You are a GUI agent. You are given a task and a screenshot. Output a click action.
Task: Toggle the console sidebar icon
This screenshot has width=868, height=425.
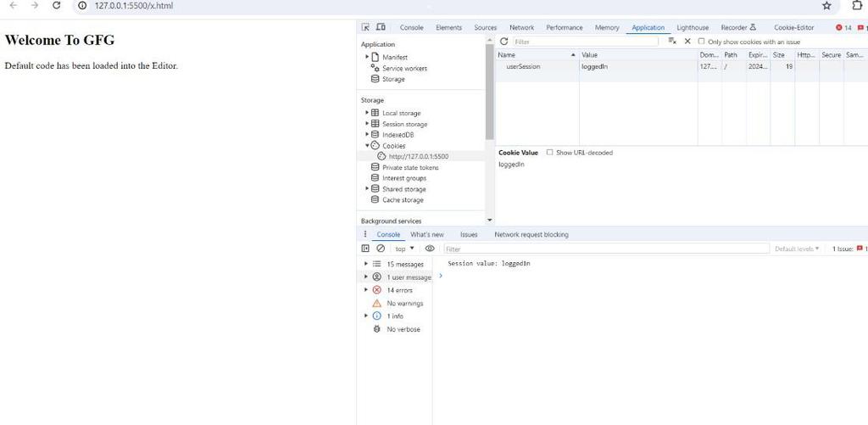(365, 249)
